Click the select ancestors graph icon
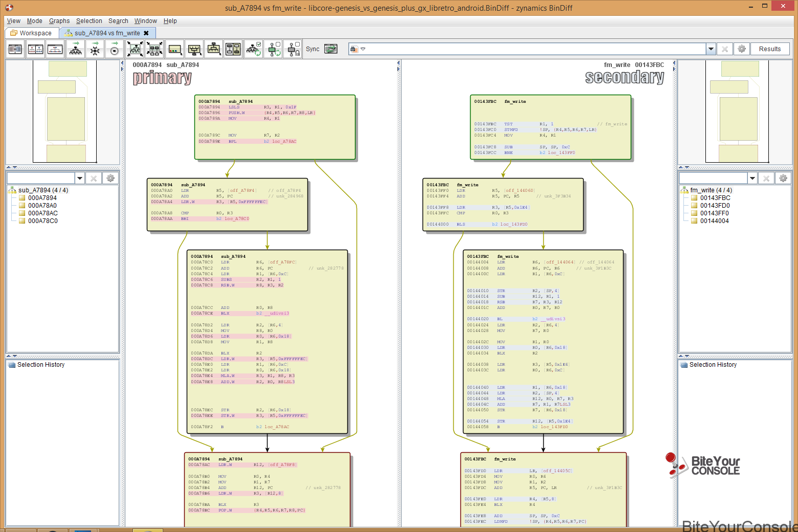Screen dimensions: 798x532 coord(194,49)
